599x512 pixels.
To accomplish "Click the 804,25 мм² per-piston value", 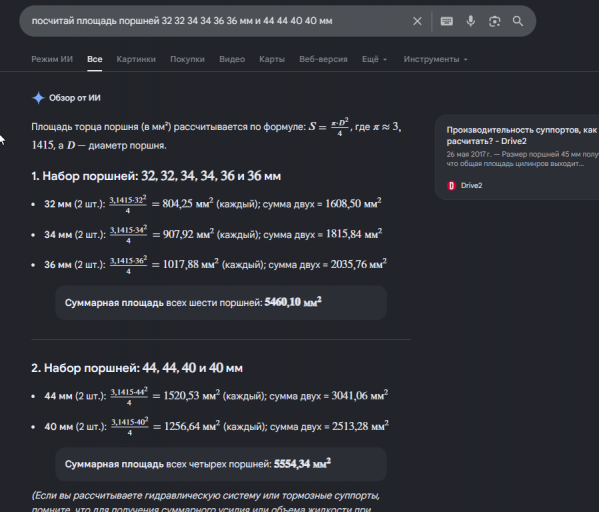I will pyautogui.click(x=188, y=203).
